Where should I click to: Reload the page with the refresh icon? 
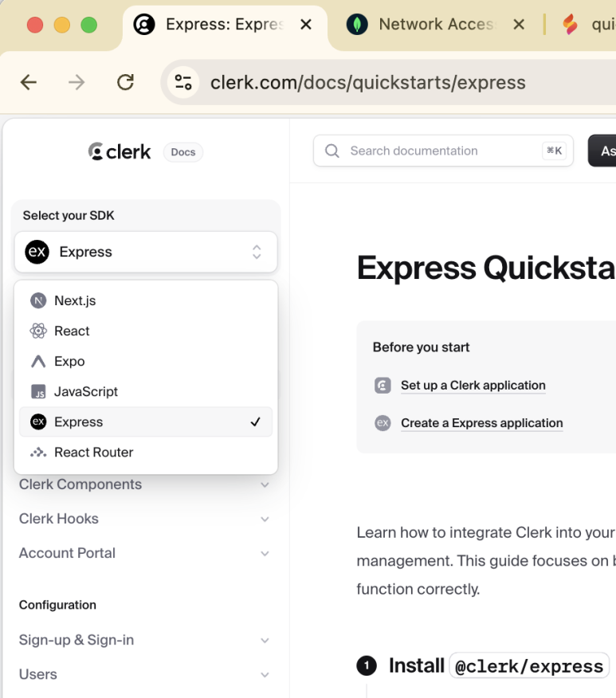(x=126, y=82)
